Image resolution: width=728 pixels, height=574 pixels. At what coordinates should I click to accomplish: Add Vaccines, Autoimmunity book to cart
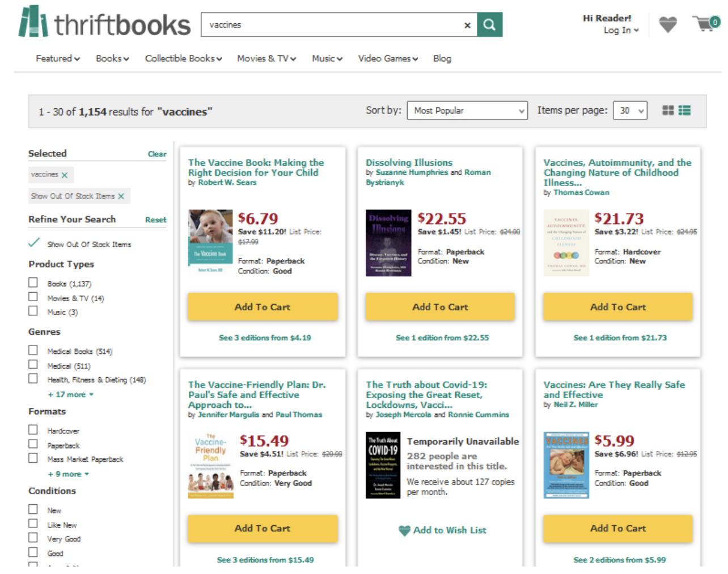(x=618, y=307)
